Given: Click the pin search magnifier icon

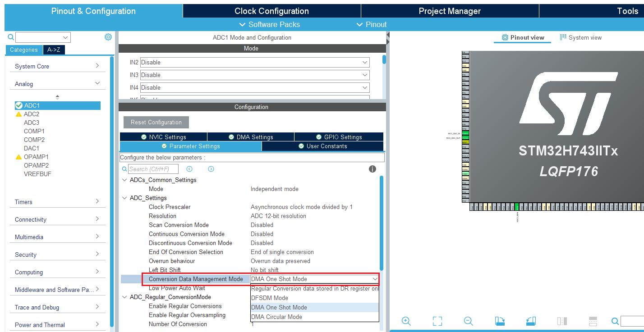Looking at the screenshot, I should [615, 321].
